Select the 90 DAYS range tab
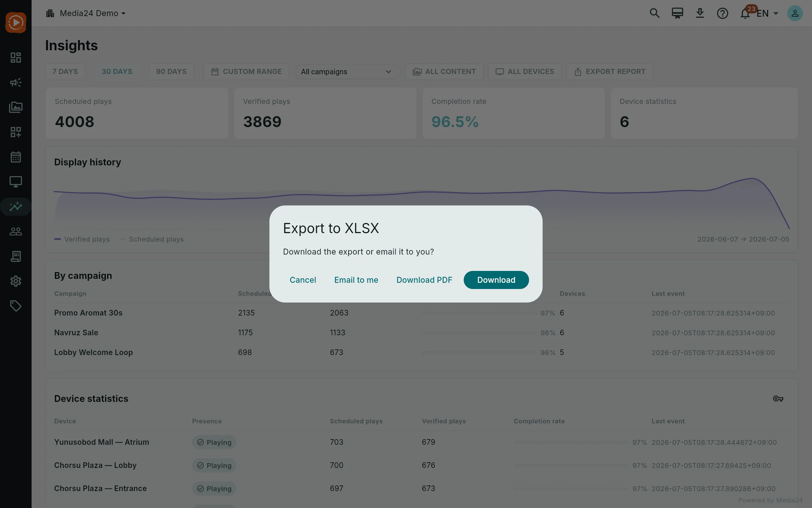This screenshot has height=508, width=812. [171, 72]
